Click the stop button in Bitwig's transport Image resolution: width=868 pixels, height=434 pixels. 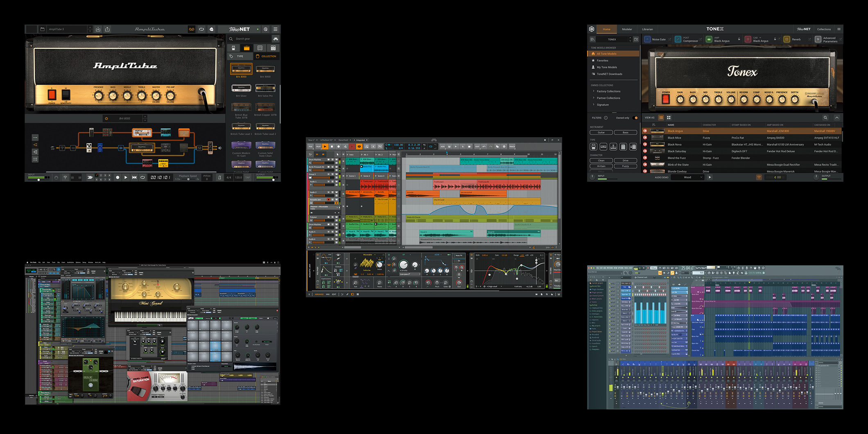(332, 147)
